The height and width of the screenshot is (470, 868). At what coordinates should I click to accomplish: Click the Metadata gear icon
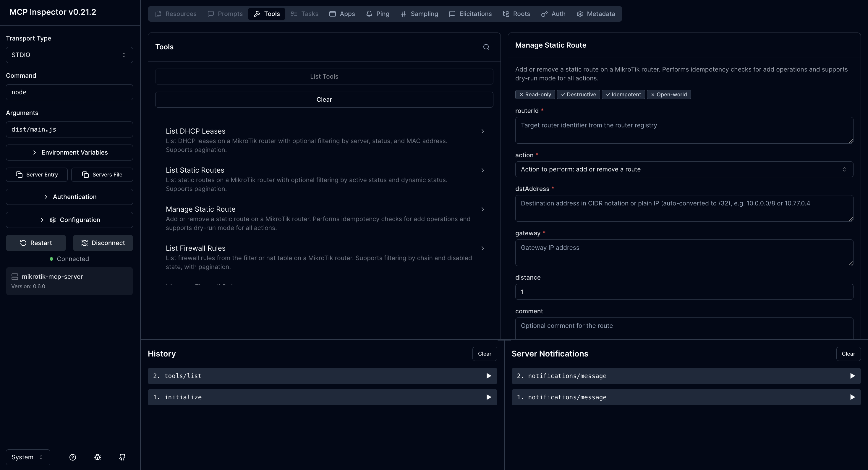[579, 14]
